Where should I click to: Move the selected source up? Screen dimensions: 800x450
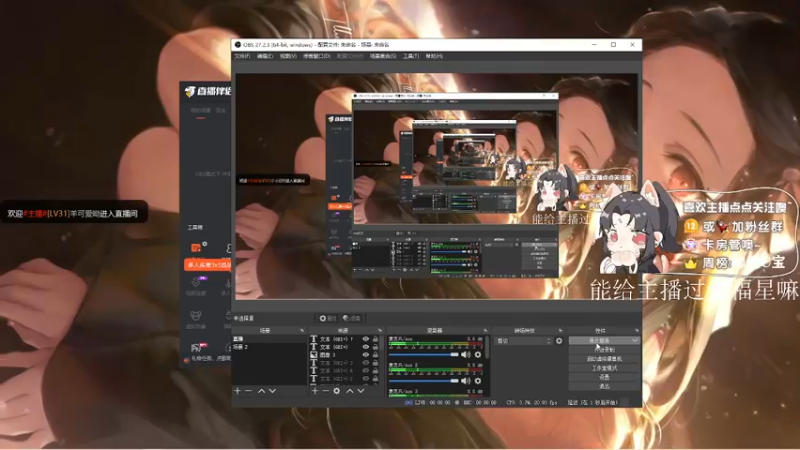(x=350, y=391)
